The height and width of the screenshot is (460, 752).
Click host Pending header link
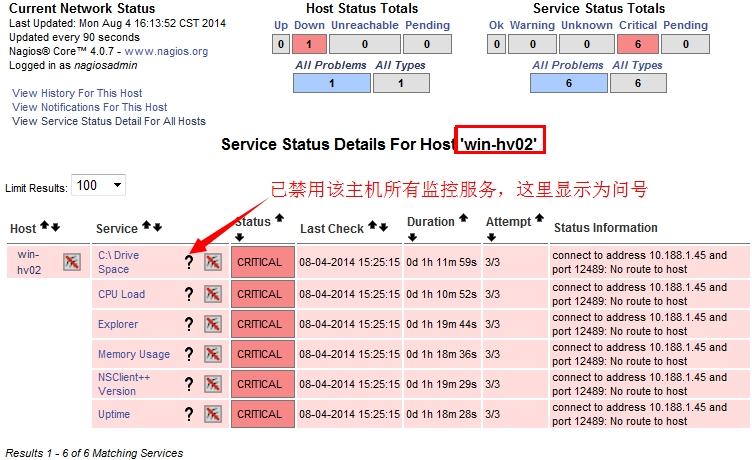tap(427, 25)
